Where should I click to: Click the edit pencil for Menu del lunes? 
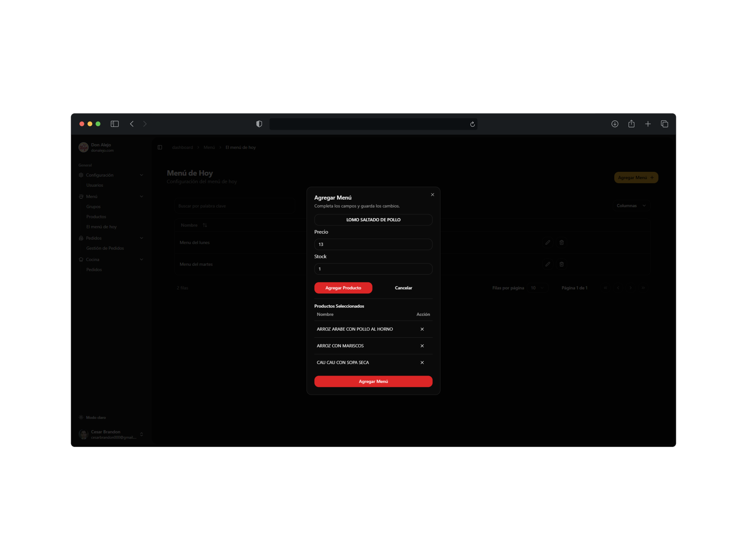(548, 242)
